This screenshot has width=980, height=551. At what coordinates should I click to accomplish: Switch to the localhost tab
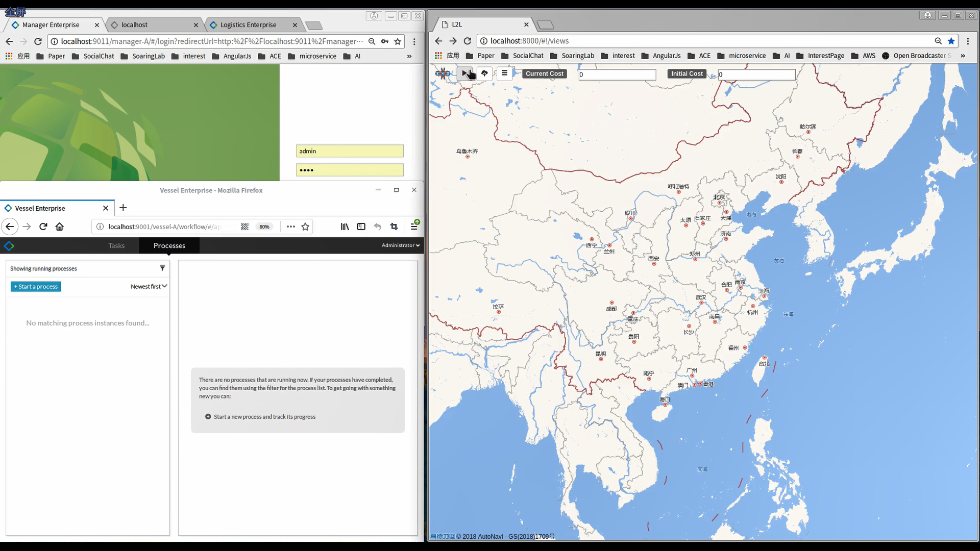click(134, 24)
